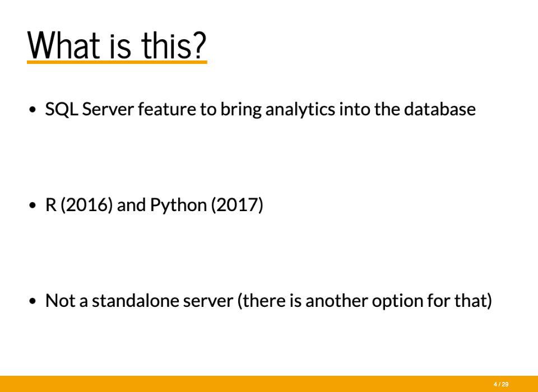Click the word "analytics" in first bullet
This screenshot has width=538, height=392.
300,110
